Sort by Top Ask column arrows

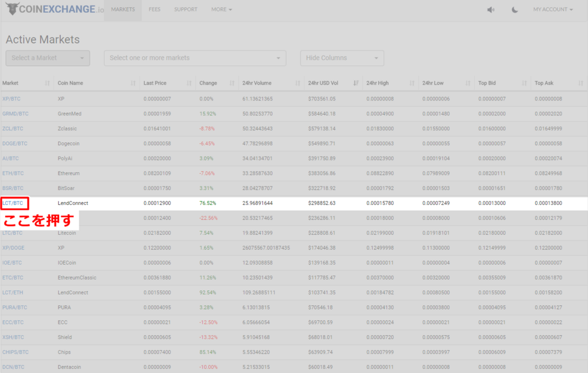(581, 83)
